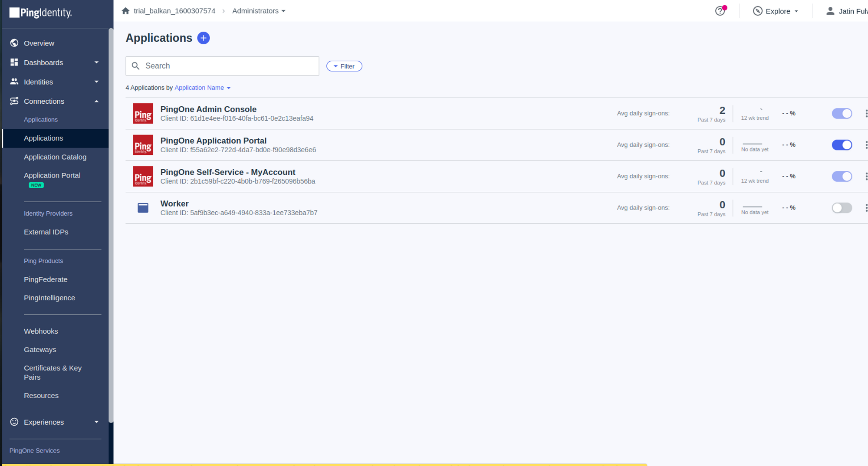Image resolution: width=868 pixels, height=466 pixels.
Task: Open the help question mark icon
Action: [x=720, y=11]
